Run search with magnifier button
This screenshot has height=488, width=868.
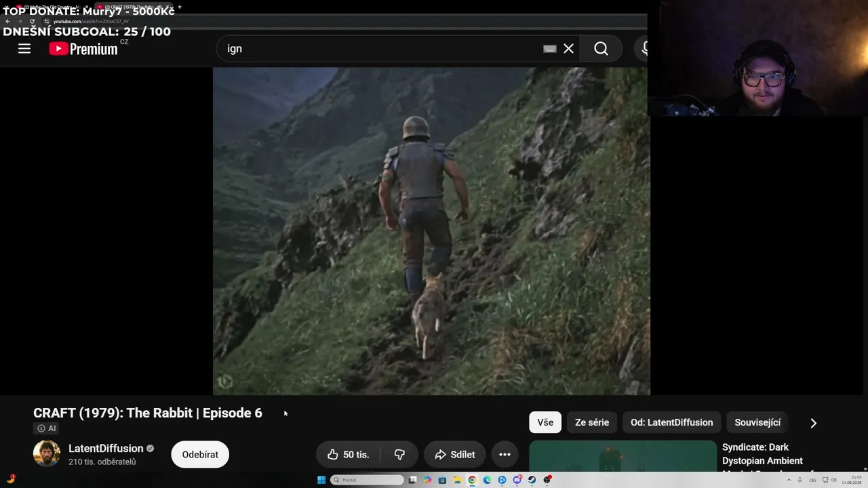tap(601, 49)
